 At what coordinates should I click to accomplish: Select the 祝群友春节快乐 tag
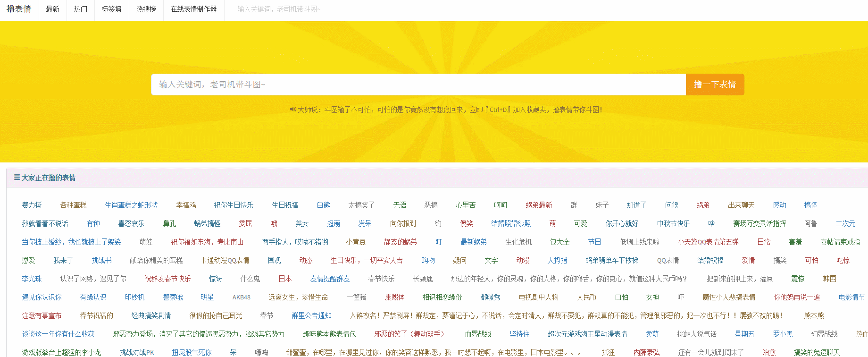(x=167, y=279)
